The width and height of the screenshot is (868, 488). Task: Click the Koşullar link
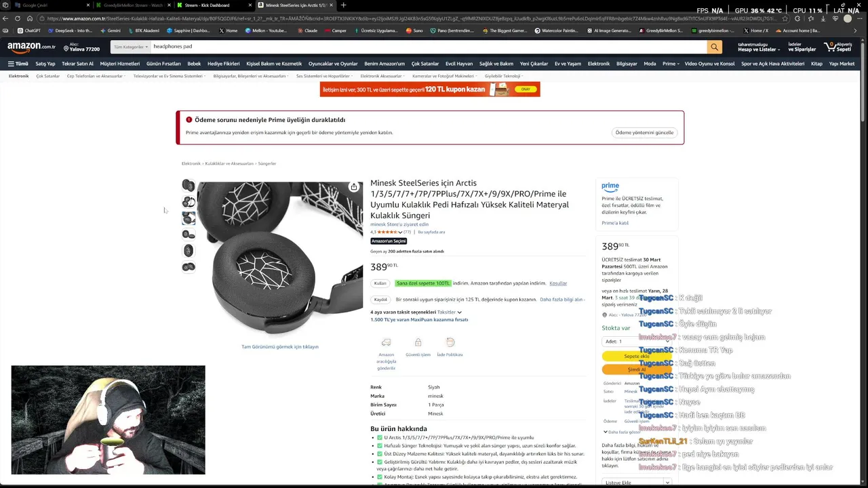pyautogui.click(x=558, y=283)
